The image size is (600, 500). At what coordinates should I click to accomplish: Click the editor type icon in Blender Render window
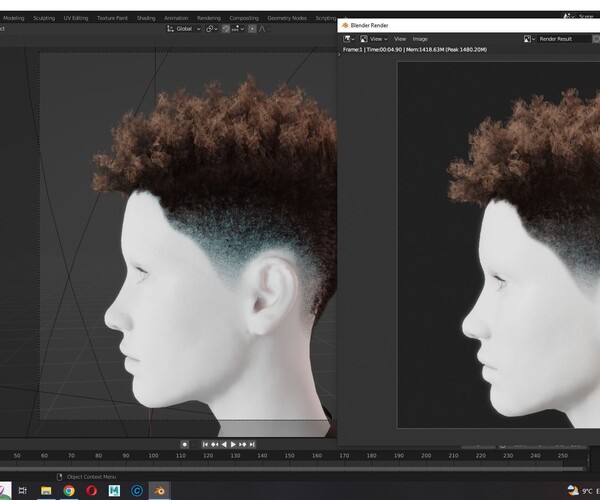click(x=349, y=39)
